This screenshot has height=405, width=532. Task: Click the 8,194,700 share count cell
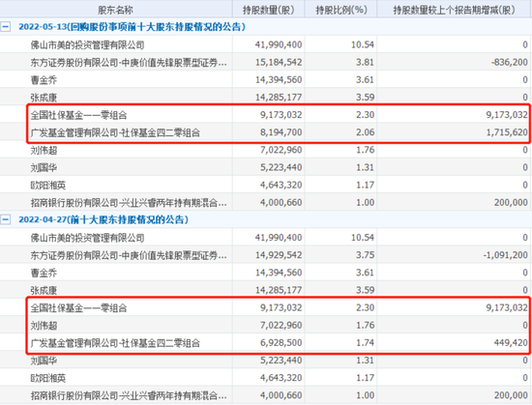click(x=281, y=132)
